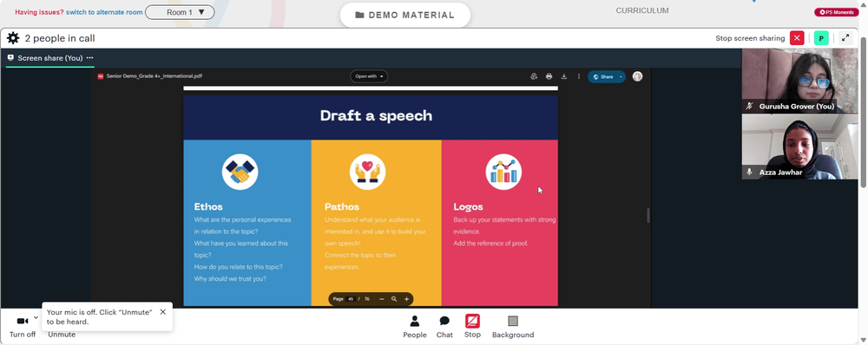Image resolution: width=868 pixels, height=345 pixels.
Task: Click the Ethos handshake icon
Action: pyautogui.click(x=240, y=172)
